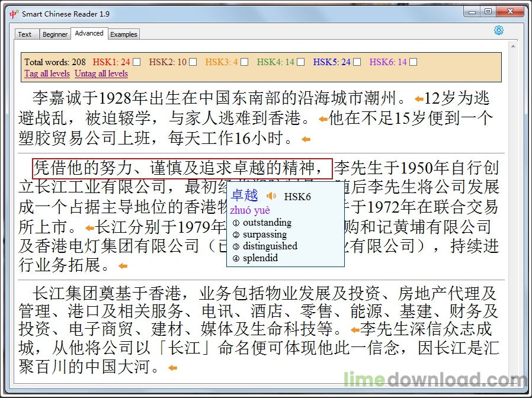This screenshot has width=532, height=398.
Task: Click orange arrow after 每天工作16小时
Action: (x=306, y=139)
